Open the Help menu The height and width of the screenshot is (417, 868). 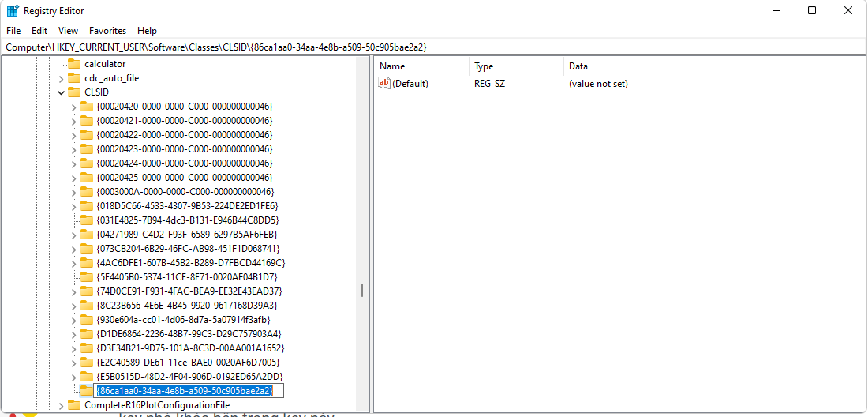click(x=147, y=31)
